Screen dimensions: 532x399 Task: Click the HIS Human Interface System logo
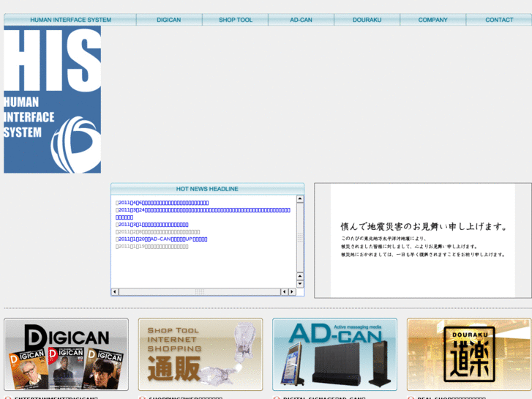pyautogui.click(x=52, y=100)
